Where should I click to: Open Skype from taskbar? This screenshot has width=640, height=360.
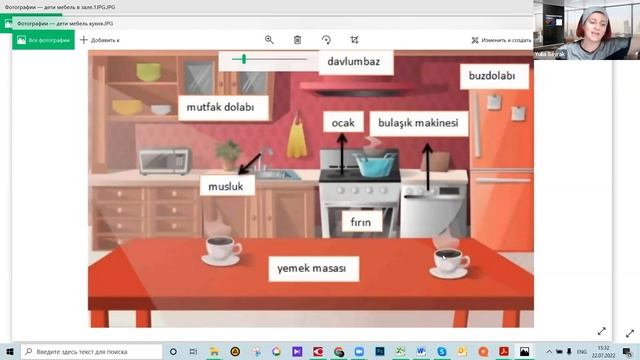coord(442,351)
